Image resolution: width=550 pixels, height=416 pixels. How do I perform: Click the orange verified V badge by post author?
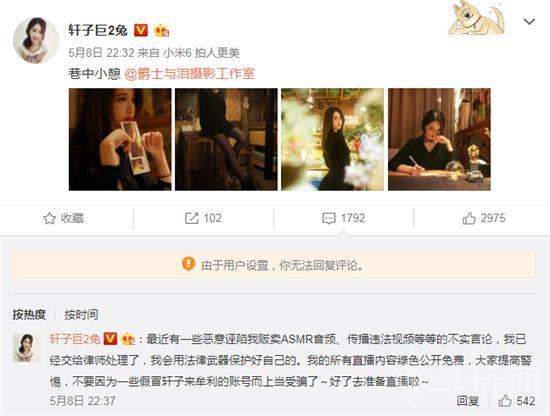pos(141,31)
